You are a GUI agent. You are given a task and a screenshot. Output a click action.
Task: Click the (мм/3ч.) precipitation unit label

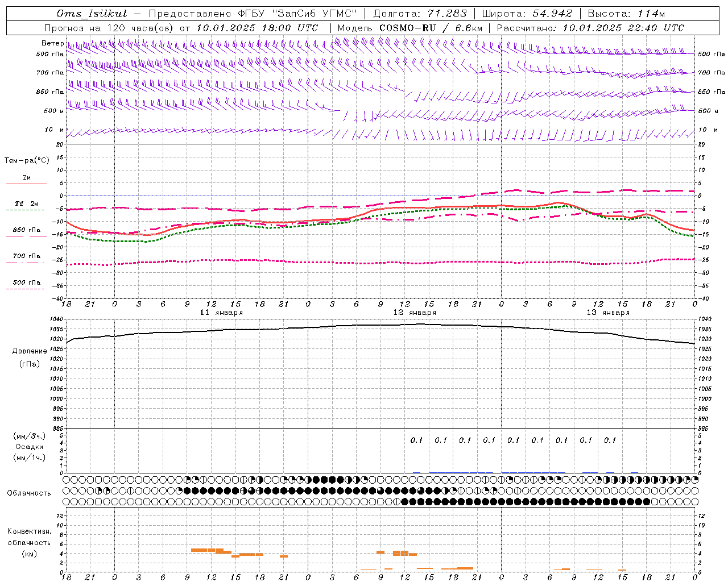tap(30, 436)
